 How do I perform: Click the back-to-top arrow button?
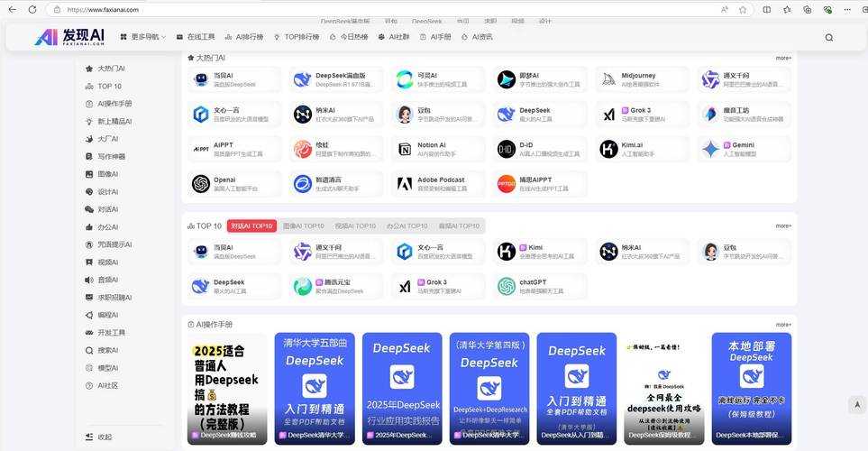click(857, 405)
